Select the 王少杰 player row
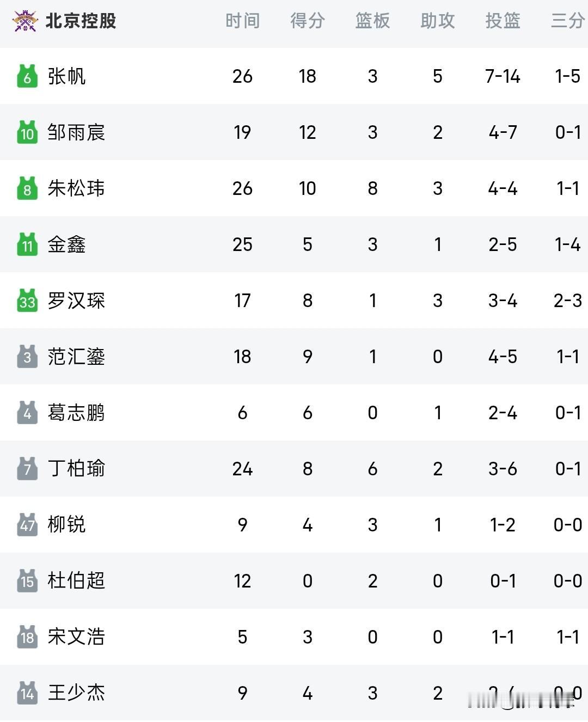The image size is (588, 722). [x=294, y=693]
